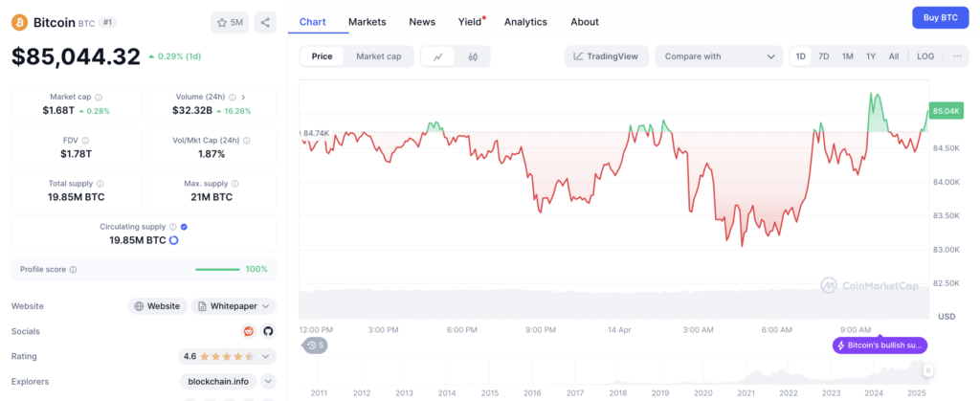
Task: Click the Total supply info icon
Action: click(100, 184)
